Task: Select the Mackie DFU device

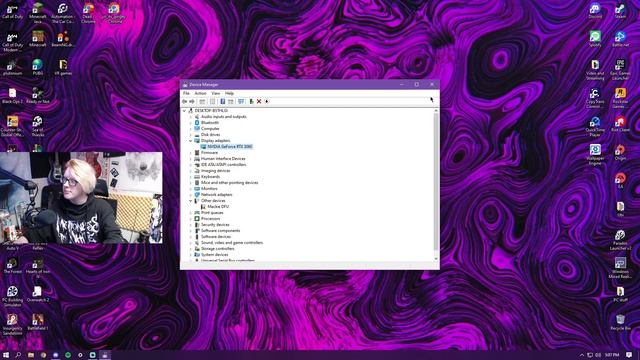Action: pyautogui.click(x=218, y=207)
